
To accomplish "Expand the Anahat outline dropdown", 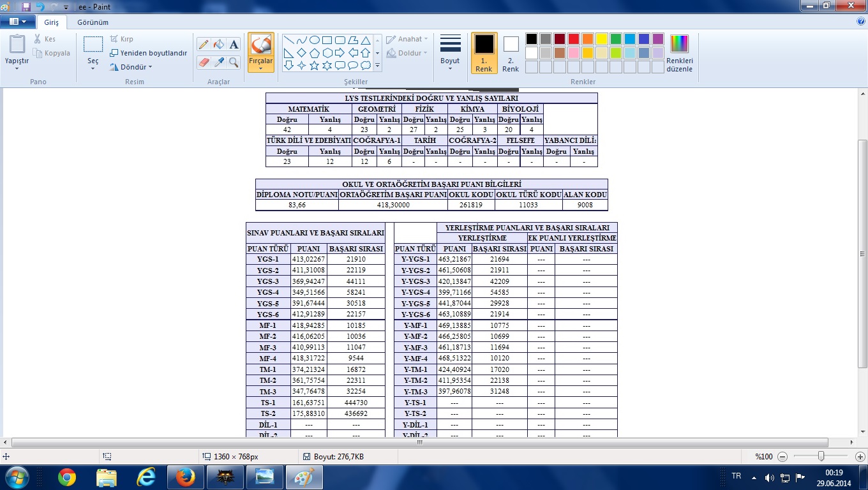I will tap(408, 39).
